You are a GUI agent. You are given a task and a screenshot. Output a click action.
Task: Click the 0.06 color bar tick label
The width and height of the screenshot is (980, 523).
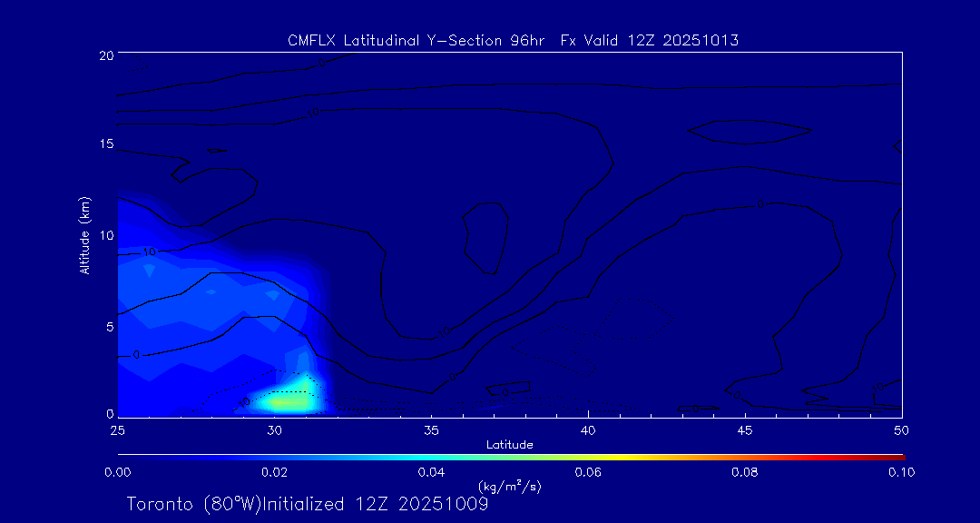pyautogui.click(x=587, y=472)
